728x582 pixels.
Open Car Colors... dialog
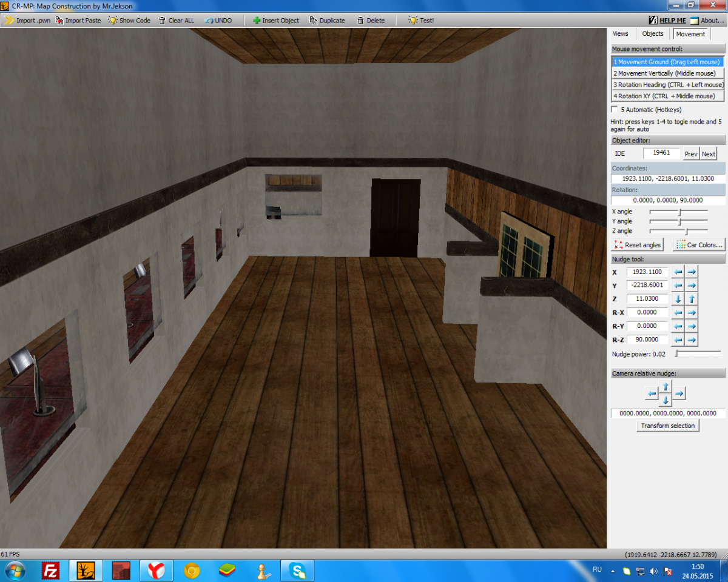point(699,245)
